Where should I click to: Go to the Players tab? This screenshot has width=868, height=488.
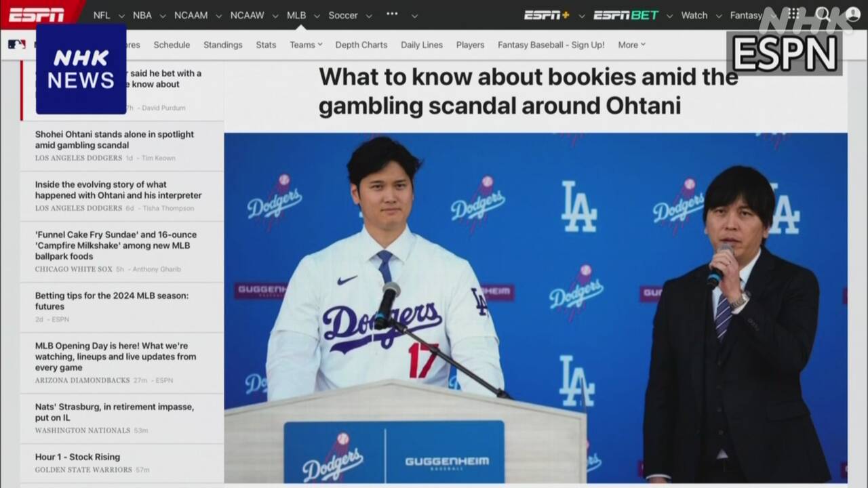coord(470,45)
